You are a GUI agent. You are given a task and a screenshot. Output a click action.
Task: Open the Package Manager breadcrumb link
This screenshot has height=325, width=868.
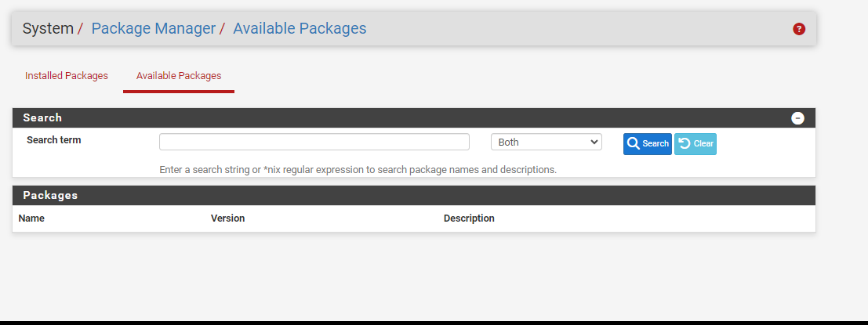153,29
